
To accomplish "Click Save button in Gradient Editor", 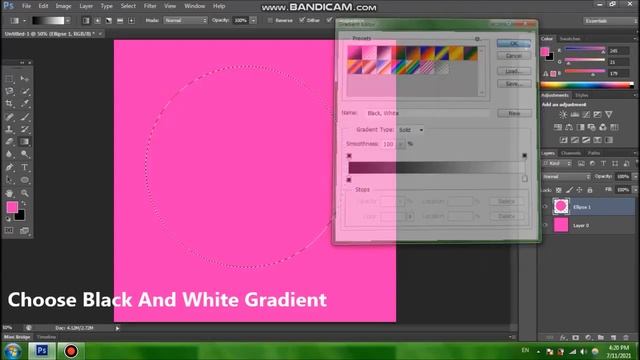I will coord(514,84).
